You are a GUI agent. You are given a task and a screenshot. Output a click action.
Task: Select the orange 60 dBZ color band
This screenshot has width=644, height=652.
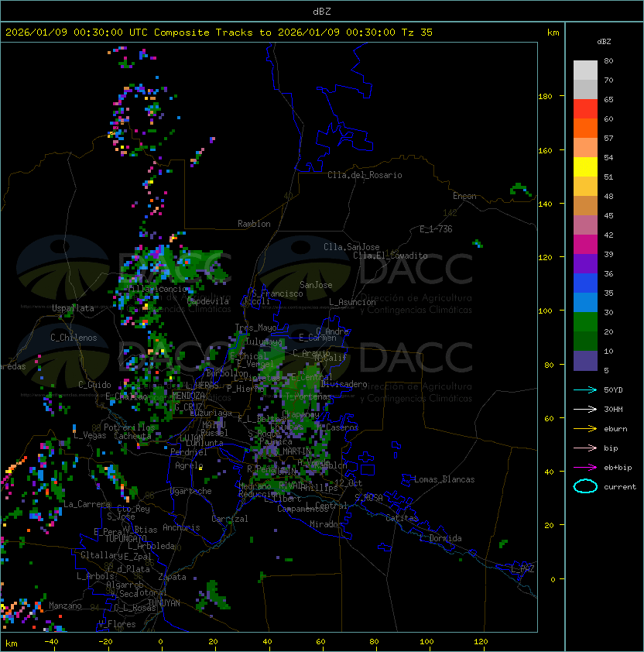click(585, 128)
